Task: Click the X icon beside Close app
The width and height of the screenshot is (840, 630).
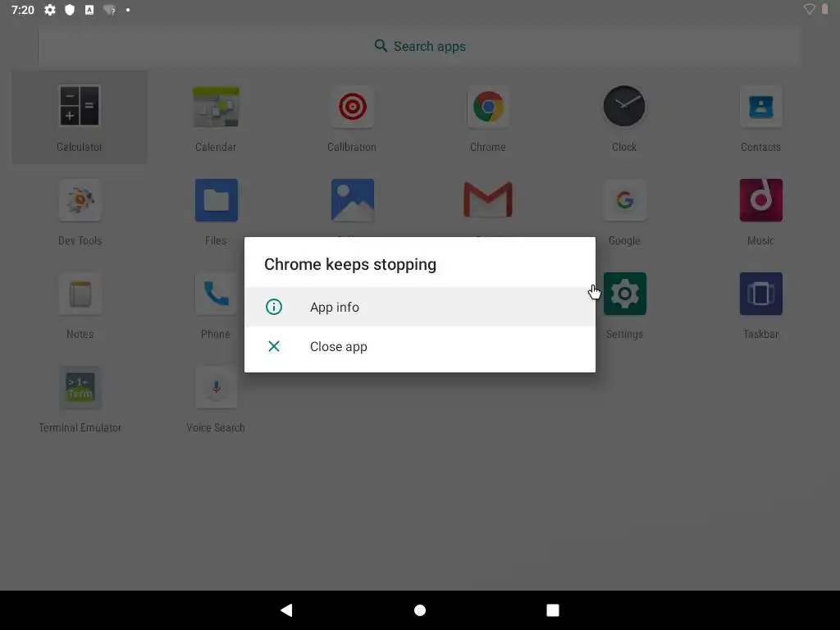Action: (274, 347)
